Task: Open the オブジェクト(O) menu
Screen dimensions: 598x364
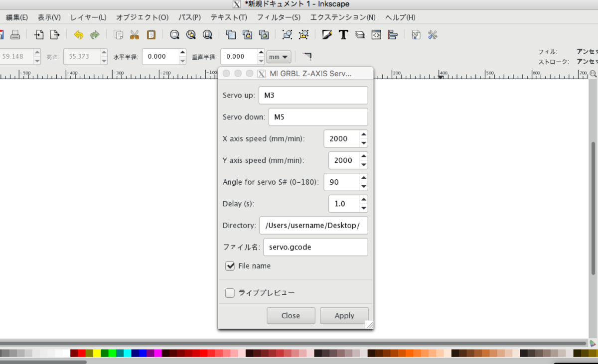Action: tap(142, 17)
